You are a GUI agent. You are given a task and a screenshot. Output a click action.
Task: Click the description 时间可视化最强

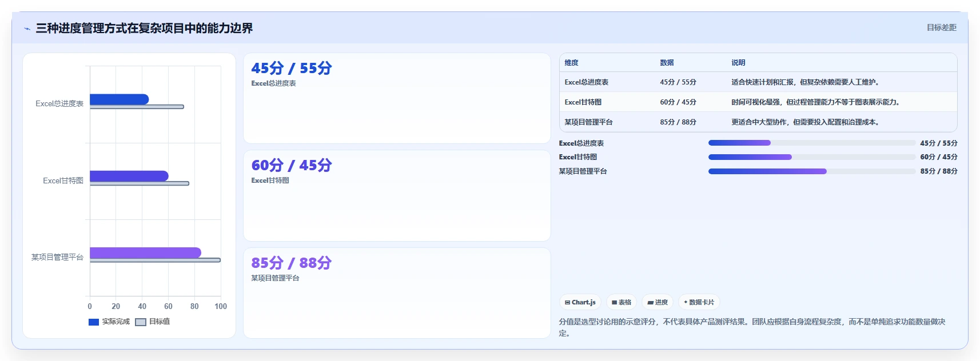pyautogui.click(x=816, y=102)
